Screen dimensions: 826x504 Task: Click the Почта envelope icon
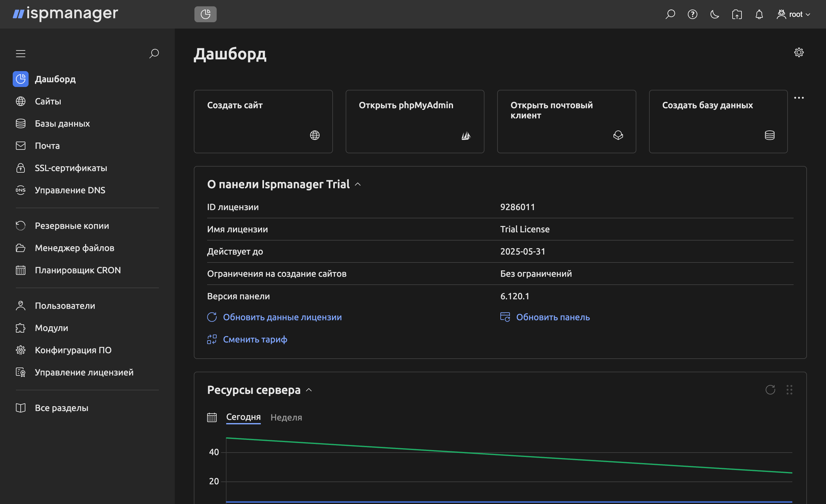(21, 146)
